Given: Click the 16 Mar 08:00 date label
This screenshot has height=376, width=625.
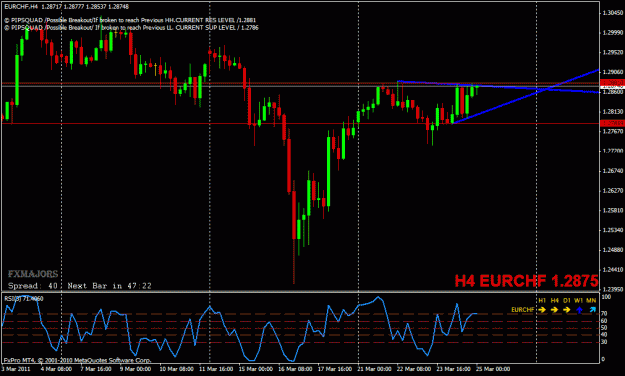Looking at the screenshot, I should coord(295,369).
